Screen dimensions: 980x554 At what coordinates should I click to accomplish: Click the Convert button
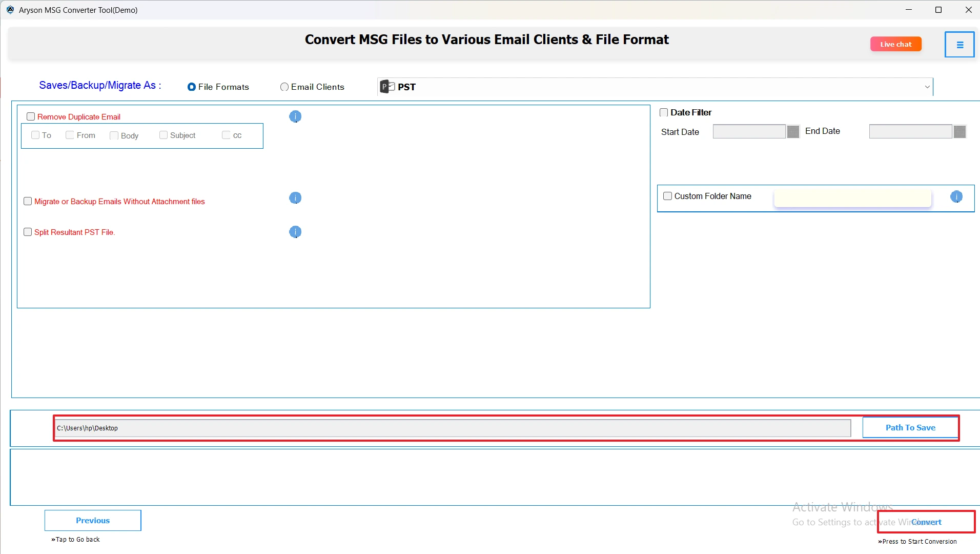coord(926,522)
